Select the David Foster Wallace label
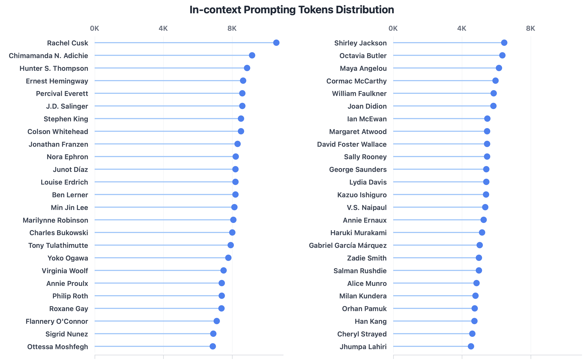The image size is (588, 364). point(352,144)
